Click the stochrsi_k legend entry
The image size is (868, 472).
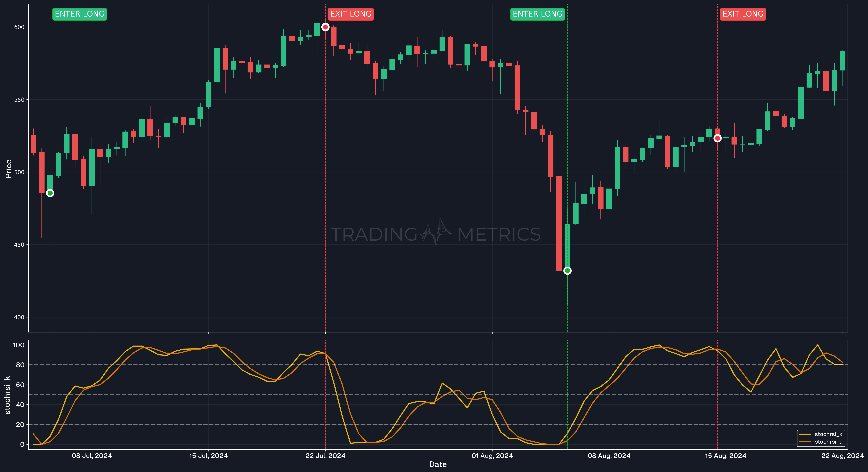(821, 434)
